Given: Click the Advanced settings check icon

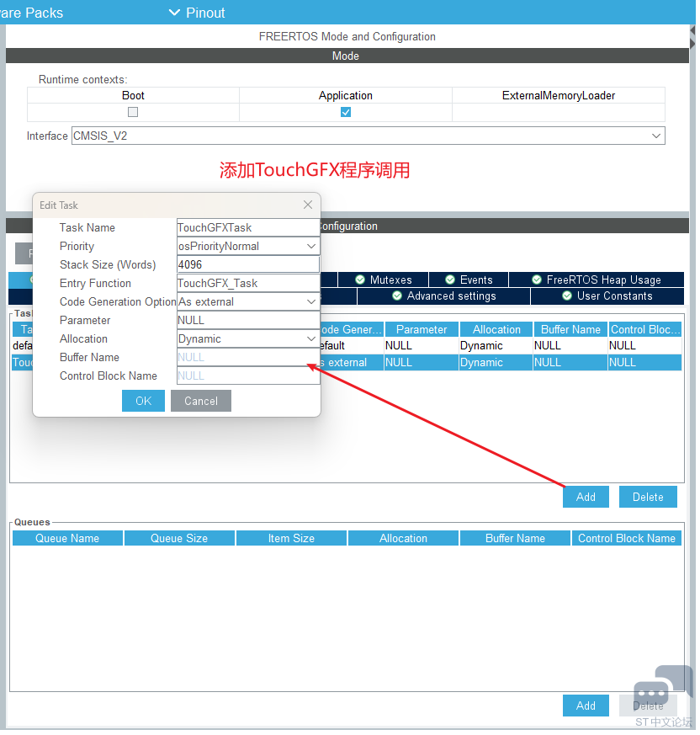Looking at the screenshot, I should click(x=398, y=296).
